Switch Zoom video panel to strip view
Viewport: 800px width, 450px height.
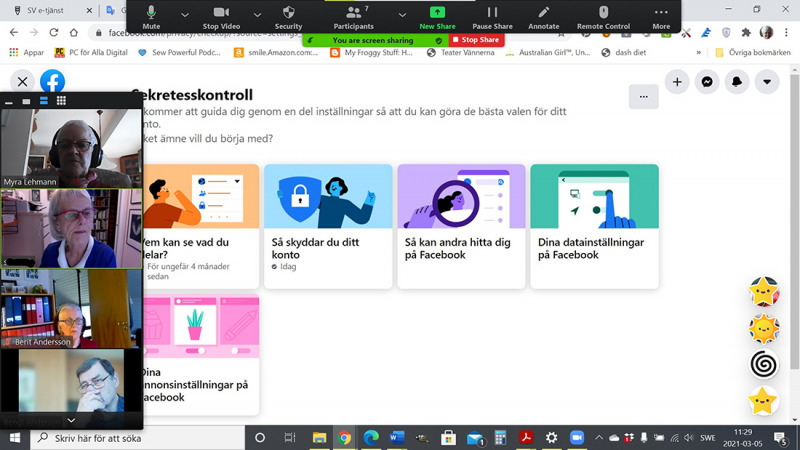point(44,101)
